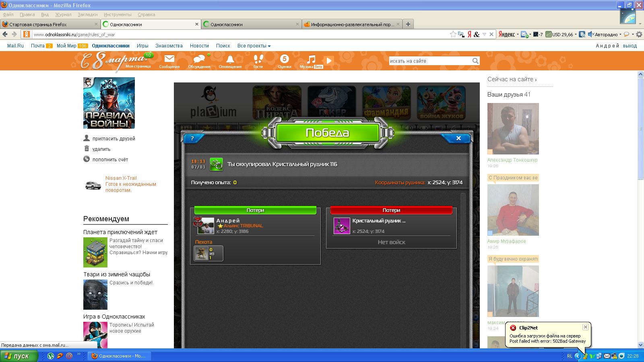The height and width of the screenshot is (362, 644).
Task: Click the help question mark in game dialog
Action: click(192, 138)
